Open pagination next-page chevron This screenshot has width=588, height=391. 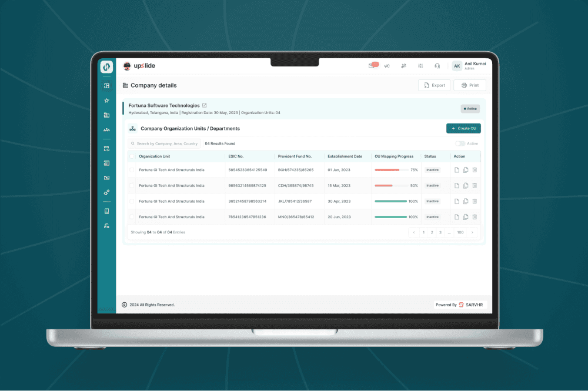pyautogui.click(x=472, y=232)
